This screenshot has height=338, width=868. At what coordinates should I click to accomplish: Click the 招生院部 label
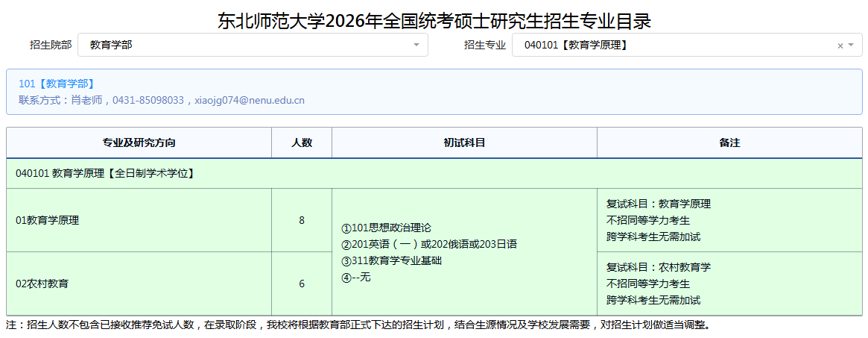coord(51,46)
